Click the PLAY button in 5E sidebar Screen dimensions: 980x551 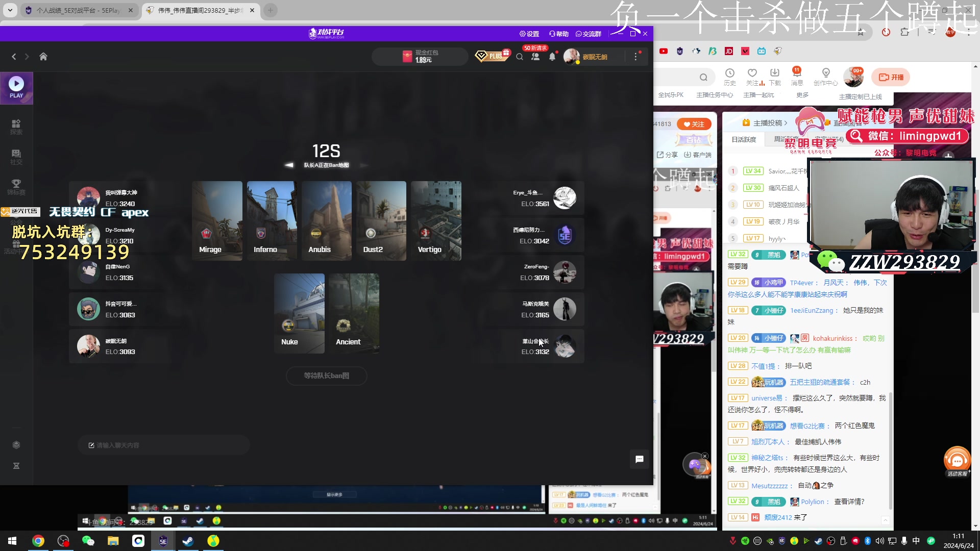16,88
